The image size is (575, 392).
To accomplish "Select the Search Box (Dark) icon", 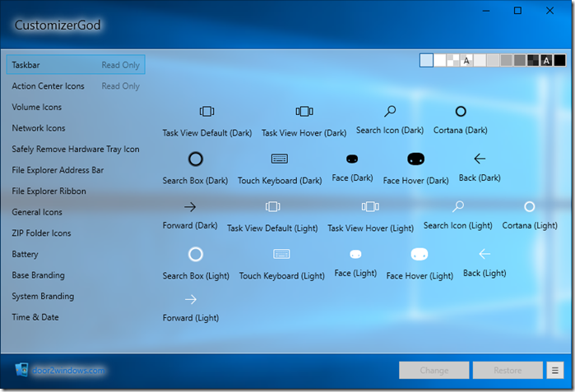I will coord(196,159).
